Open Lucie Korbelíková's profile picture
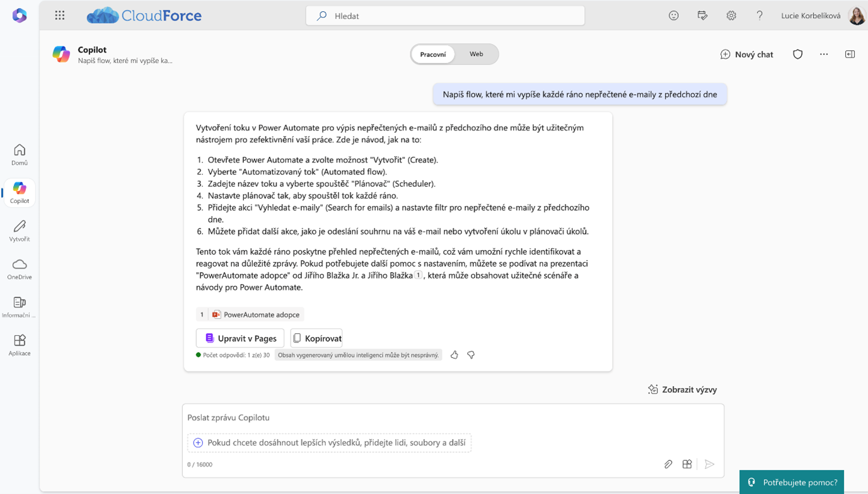Image resolution: width=868 pixels, height=494 pixels. [857, 16]
